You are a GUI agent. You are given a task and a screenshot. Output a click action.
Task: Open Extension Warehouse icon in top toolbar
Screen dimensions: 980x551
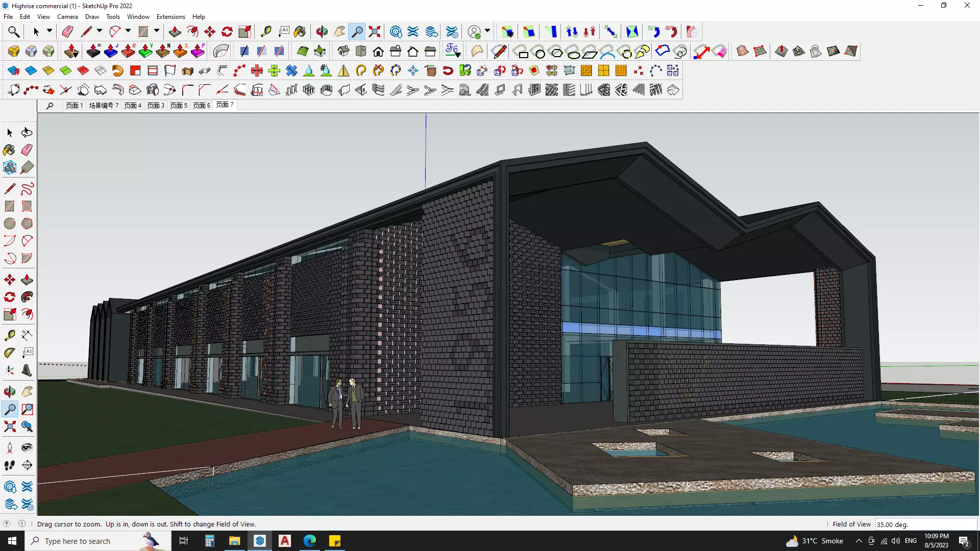pyautogui.click(x=413, y=32)
